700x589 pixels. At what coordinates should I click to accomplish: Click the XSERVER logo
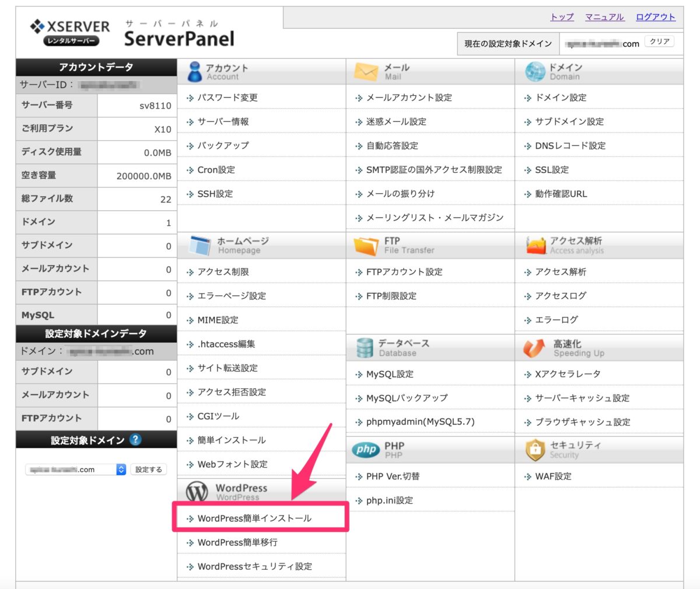coord(70,33)
